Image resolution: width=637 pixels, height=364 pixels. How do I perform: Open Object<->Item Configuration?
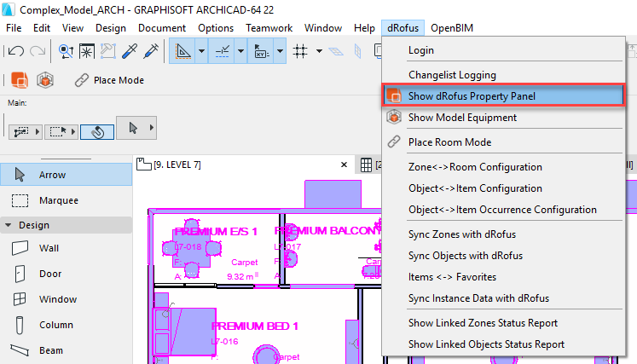click(503, 188)
